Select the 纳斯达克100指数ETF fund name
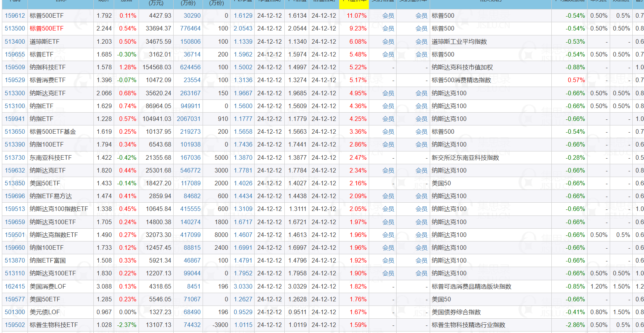The height and width of the screenshot is (333, 644). 59,209
